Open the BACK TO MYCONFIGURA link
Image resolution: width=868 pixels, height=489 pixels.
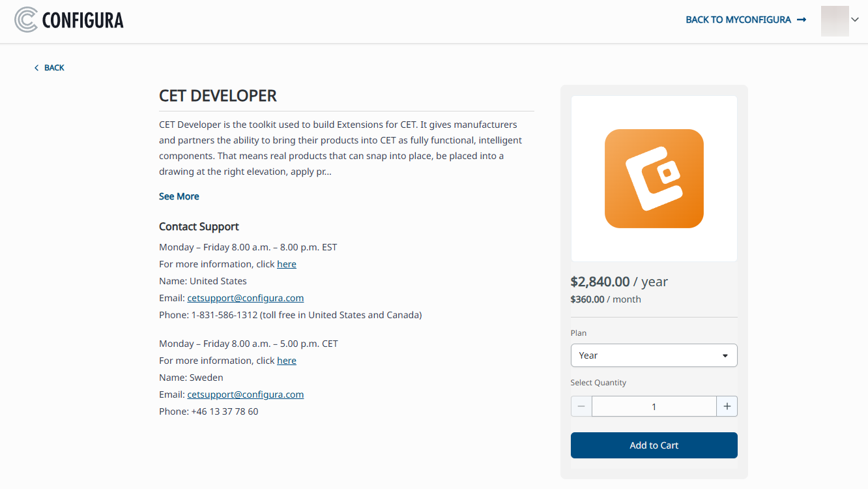746,20
